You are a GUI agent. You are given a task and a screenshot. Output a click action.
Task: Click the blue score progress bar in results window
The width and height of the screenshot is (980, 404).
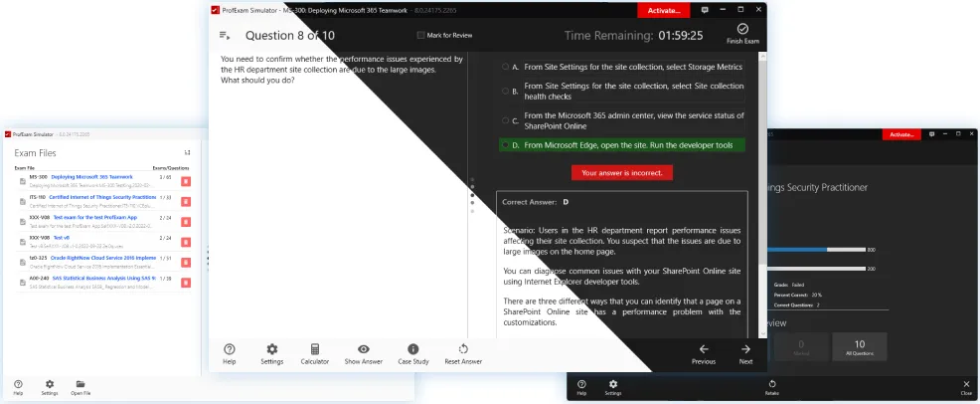pos(797,250)
